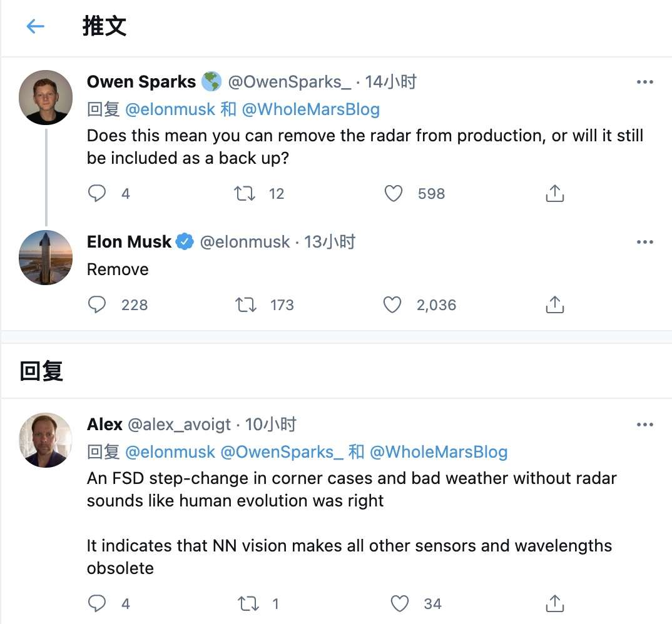Viewport: 672px width, 624px height.
Task: Like Alex's reply about NN vision
Action: click(x=399, y=603)
